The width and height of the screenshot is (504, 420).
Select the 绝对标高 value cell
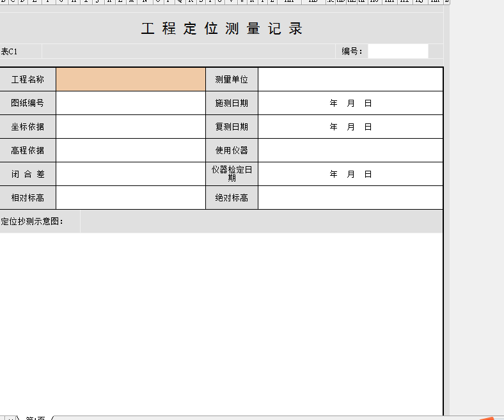[350, 198]
